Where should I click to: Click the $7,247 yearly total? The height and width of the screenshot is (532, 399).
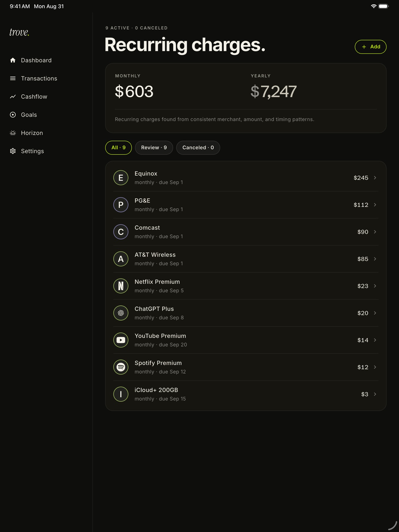273,92
